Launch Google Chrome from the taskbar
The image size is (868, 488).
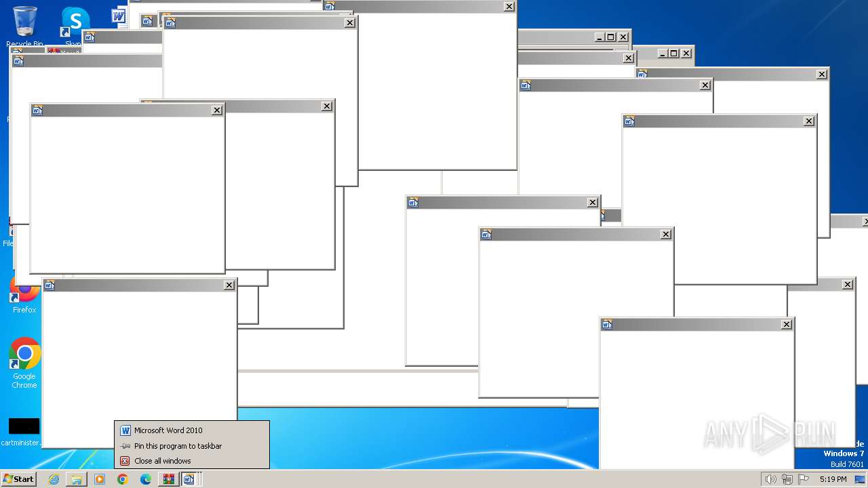123,479
